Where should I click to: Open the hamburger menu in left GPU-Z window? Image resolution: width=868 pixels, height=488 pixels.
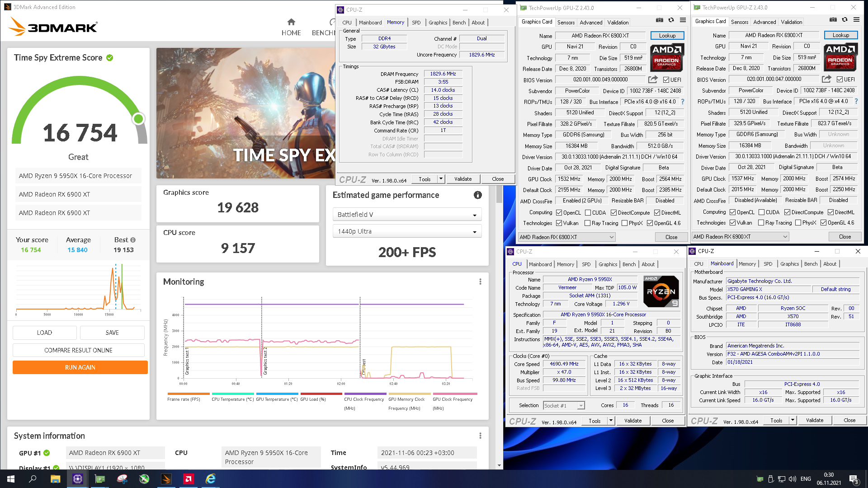[x=683, y=20]
